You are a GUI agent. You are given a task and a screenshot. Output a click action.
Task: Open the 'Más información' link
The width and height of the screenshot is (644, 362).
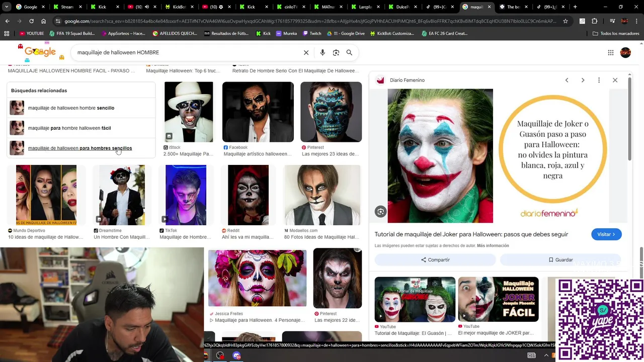493,246
